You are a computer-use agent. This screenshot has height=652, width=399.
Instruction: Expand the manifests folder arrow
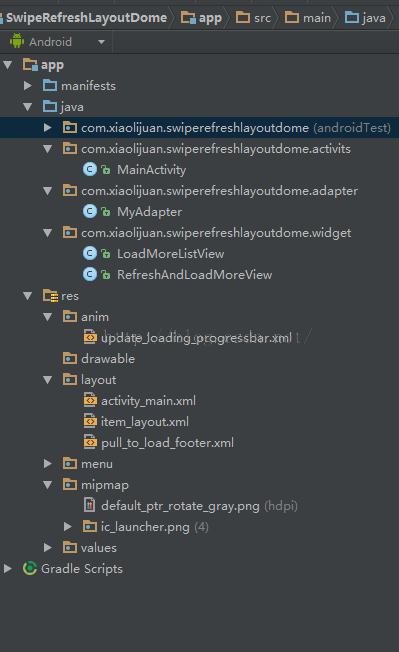(28, 86)
